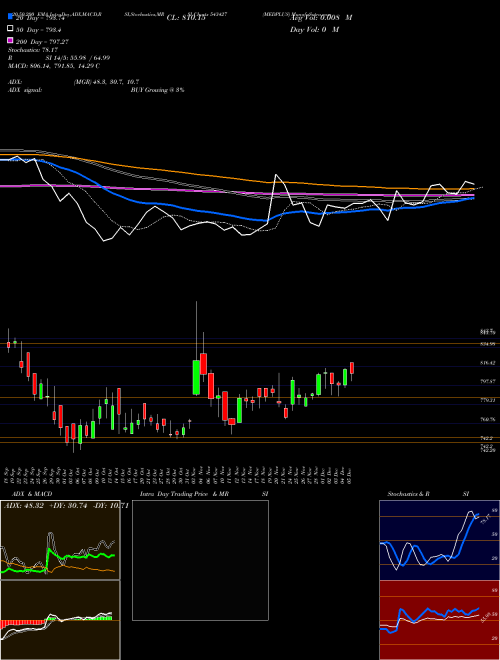Click the last red candle on the price chart

point(352,368)
